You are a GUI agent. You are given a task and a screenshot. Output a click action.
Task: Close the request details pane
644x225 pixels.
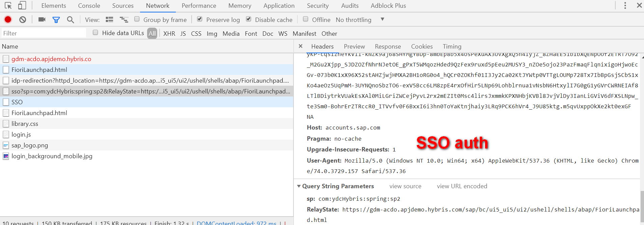(301, 46)
